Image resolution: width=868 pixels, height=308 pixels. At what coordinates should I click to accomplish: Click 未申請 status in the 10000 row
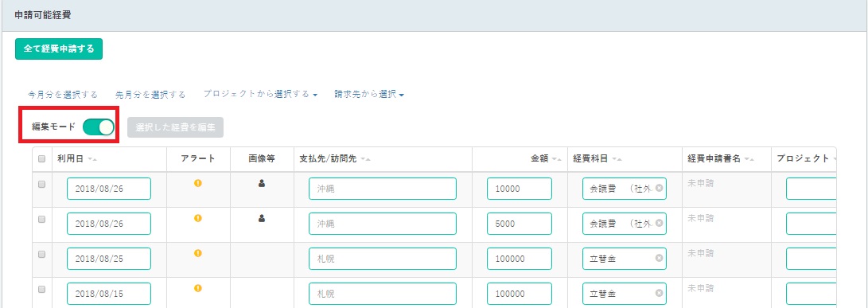coord(701,183)
